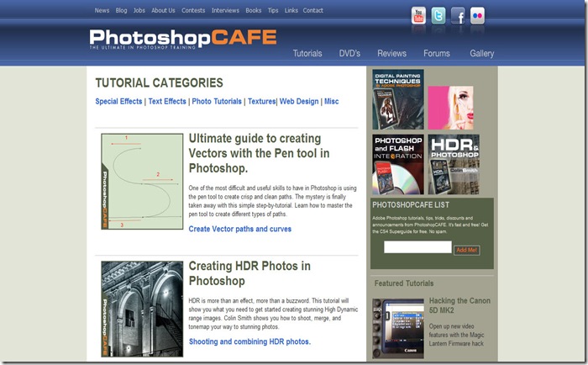Image resolution: width=588 pixels, height=365 pixels.
Task: Switch to the DVD's main tab
Action: (349, 53)
